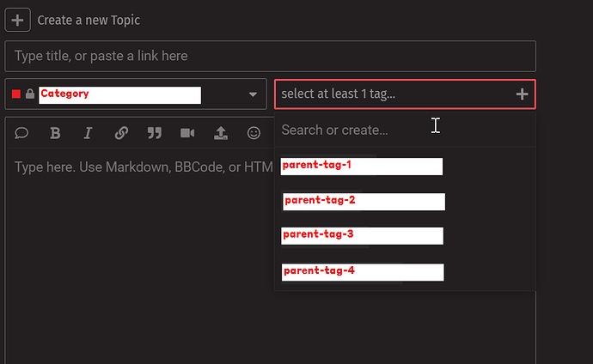
Task: Click the red category color square
Action: point(15,94)
